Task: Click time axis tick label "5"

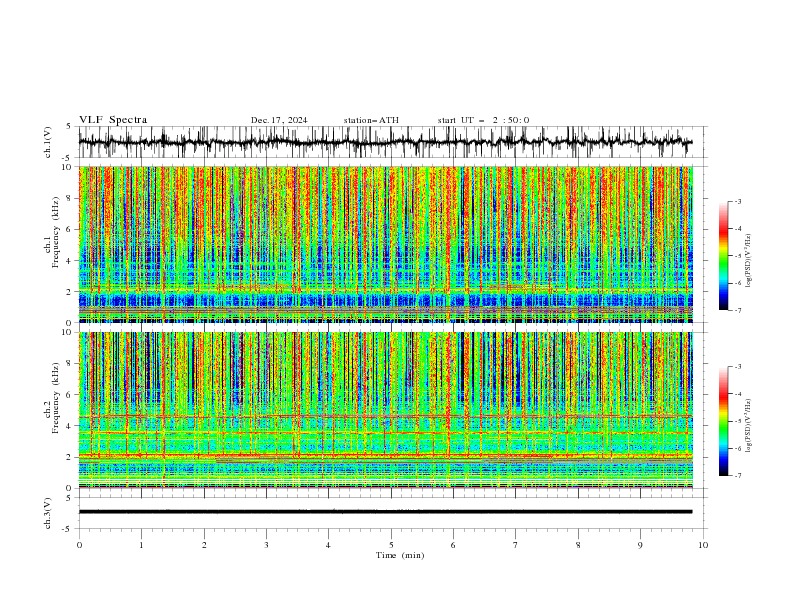Action: (391, 545)
